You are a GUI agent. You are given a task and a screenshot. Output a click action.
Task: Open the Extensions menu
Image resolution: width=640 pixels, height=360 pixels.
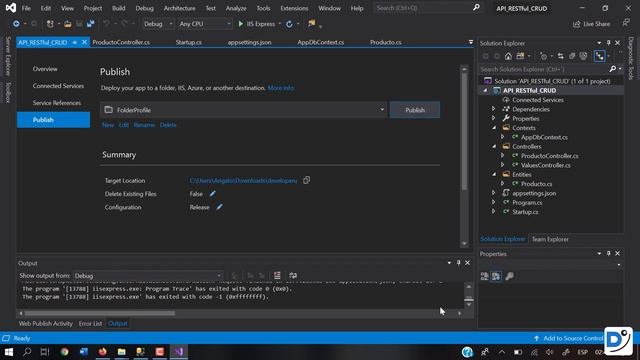click(x=294, y=8)
